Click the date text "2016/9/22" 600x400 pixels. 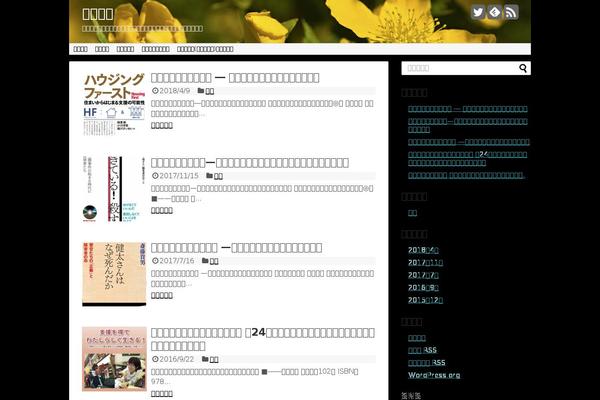coord(176,359)
